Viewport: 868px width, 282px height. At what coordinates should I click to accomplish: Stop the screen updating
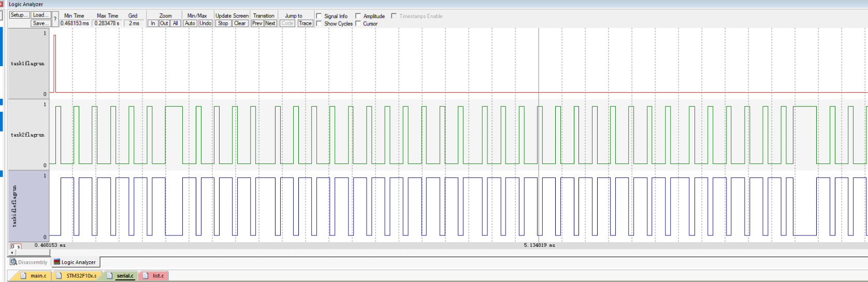tap(223, 23)
